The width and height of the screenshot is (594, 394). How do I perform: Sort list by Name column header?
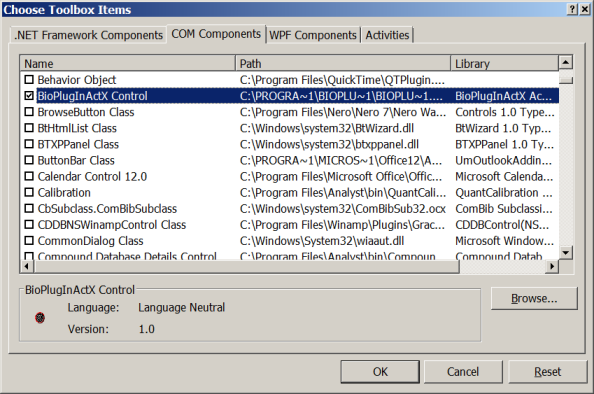click(128, 63)
